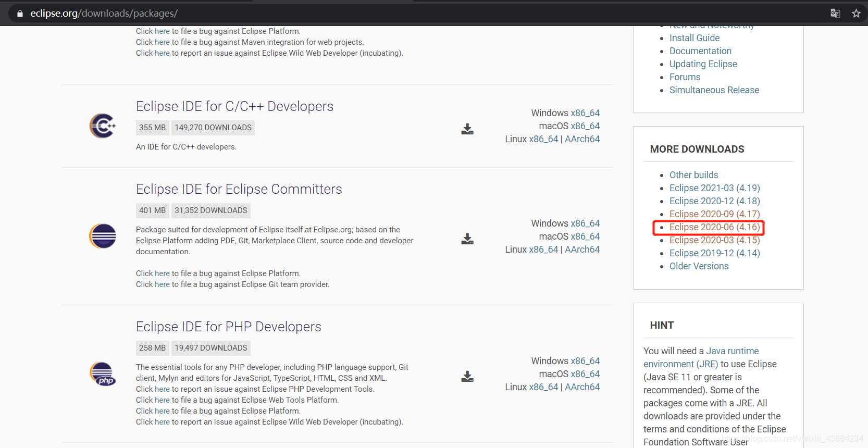Click 'here' to file Eclipse Git team provider bug
Screen dimensions: 868x448
(162, 284)
